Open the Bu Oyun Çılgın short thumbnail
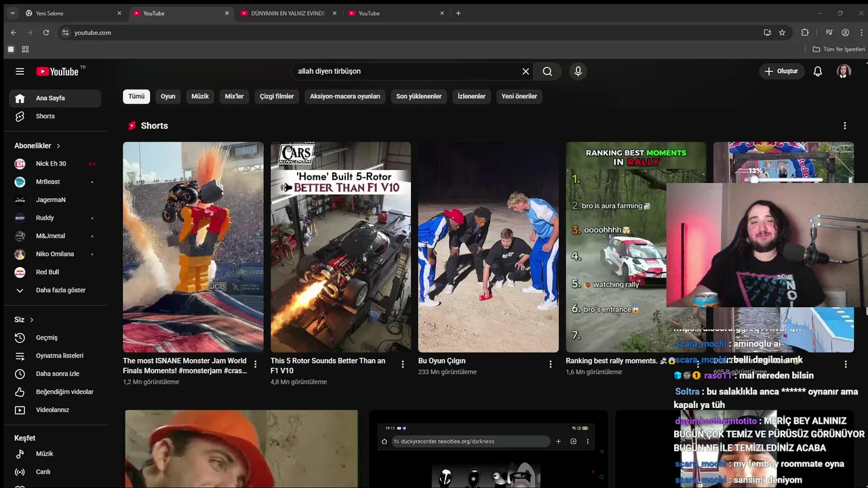Viewport: 868px width, 488px height. pos(488,247)
